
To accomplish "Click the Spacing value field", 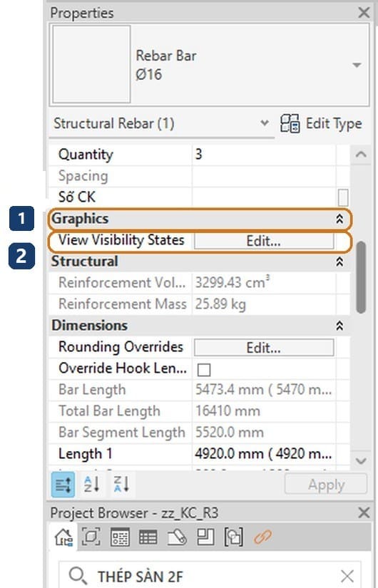I will [x=263, y=176].
